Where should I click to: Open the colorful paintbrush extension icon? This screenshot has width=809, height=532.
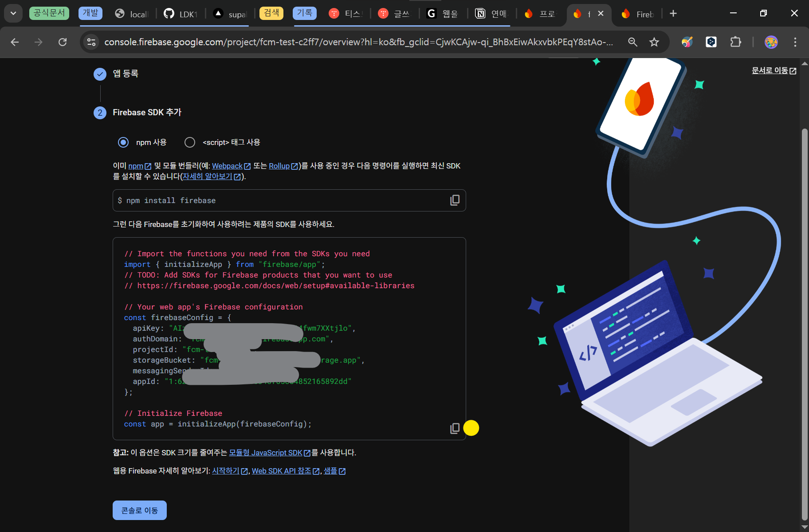tap(687, 42)
